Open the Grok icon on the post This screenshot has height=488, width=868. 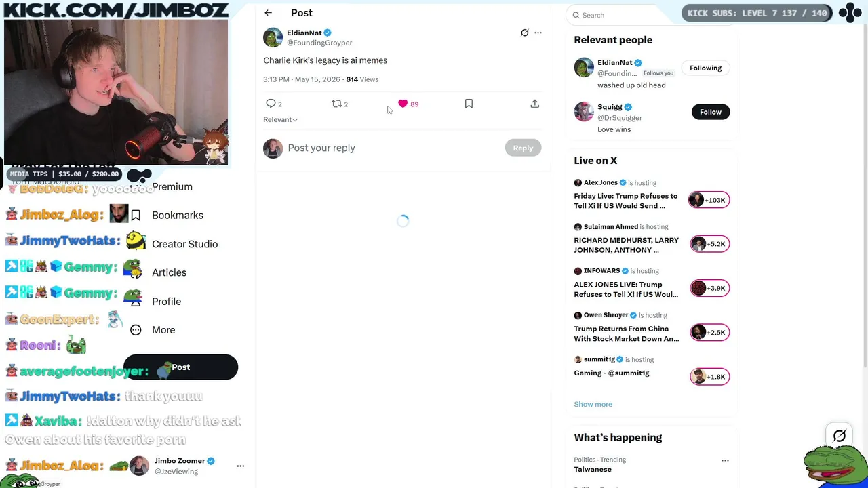click(525, 33)
